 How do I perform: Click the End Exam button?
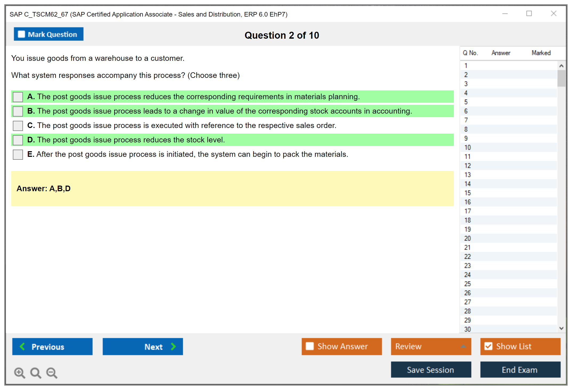click(520, 370)
